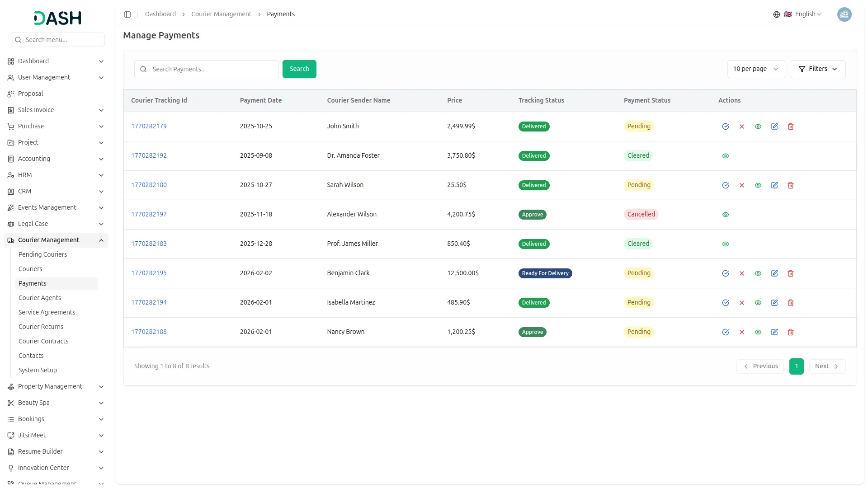Delete Isabella Martinez payment record
This screenshot has width=868, height=488.
pos(791,303)
